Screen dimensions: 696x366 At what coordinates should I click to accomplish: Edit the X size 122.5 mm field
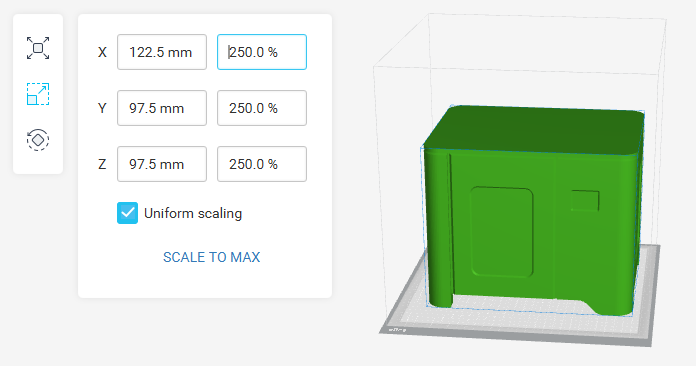coord(162,52)
